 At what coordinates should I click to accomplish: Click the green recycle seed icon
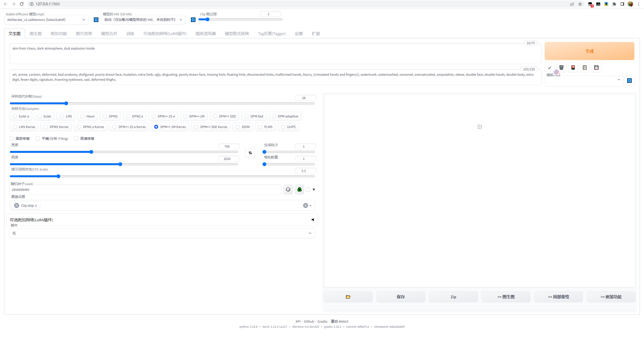tap(299, 190)
